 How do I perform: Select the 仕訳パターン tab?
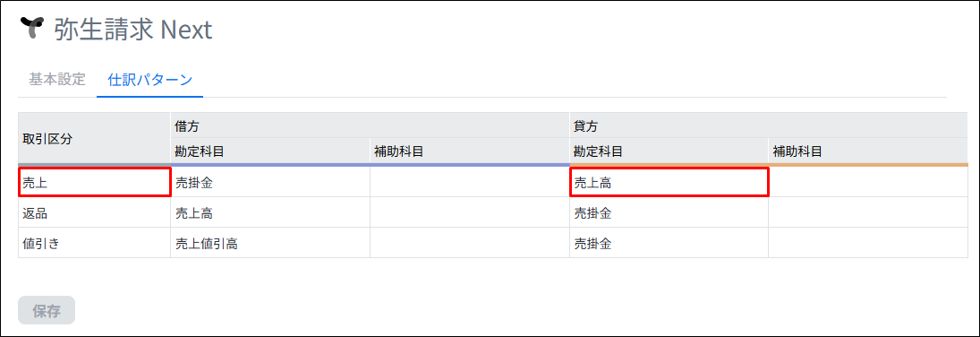coord(149,80)
